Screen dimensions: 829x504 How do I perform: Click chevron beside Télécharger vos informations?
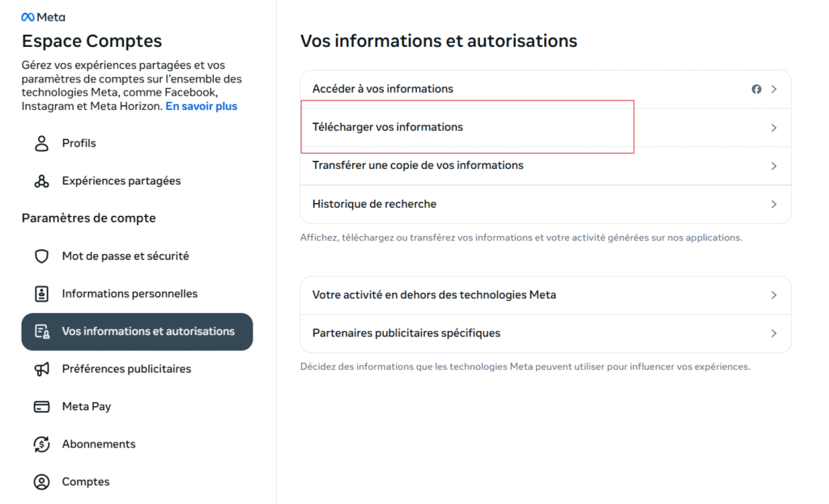tap(774, 128)
